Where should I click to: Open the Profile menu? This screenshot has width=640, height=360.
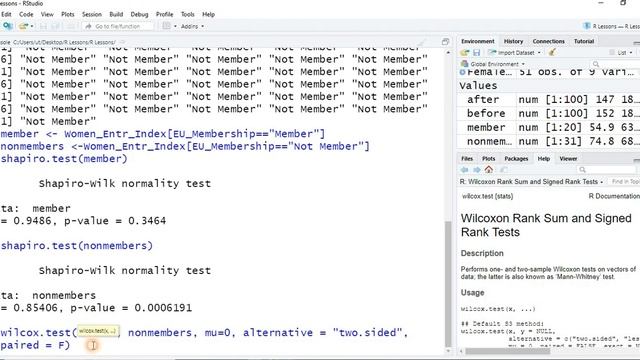click(164, 14)
